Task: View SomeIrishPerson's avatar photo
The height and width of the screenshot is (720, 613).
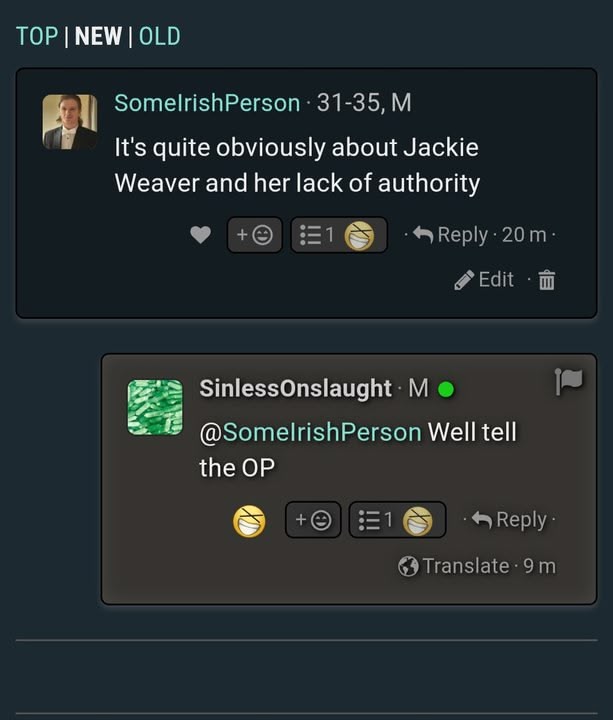Action: 70,122
